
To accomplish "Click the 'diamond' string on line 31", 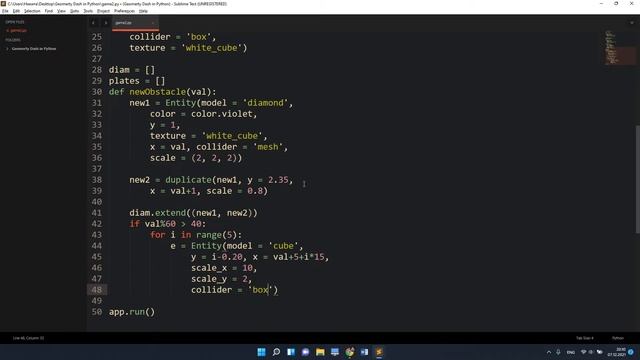I will point(266,103).
